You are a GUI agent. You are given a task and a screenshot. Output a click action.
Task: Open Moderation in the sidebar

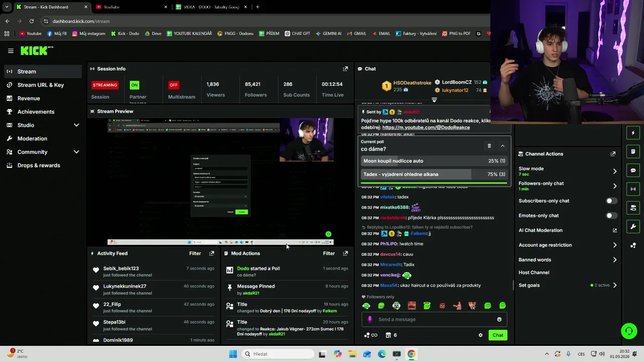point(43,139)
